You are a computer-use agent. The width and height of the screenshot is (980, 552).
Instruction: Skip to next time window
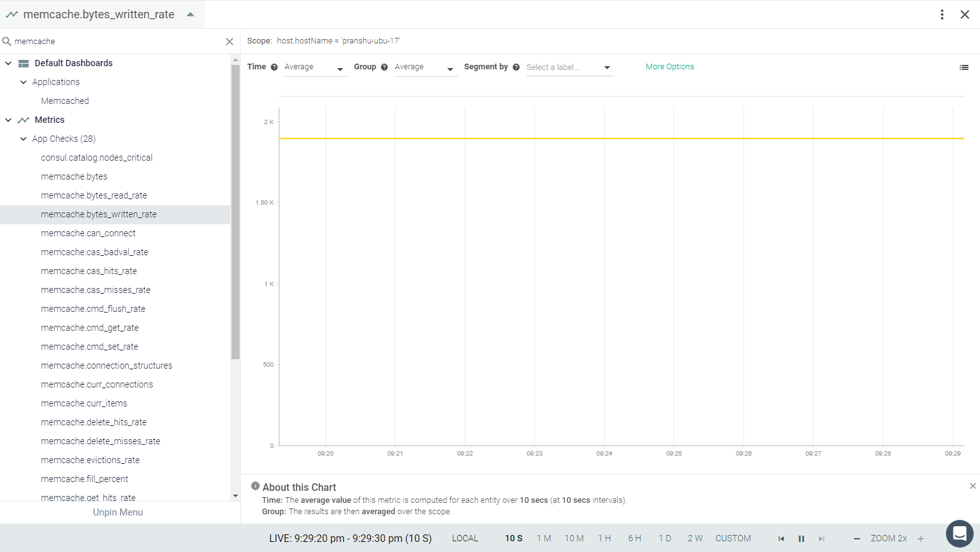pos(822,539)
